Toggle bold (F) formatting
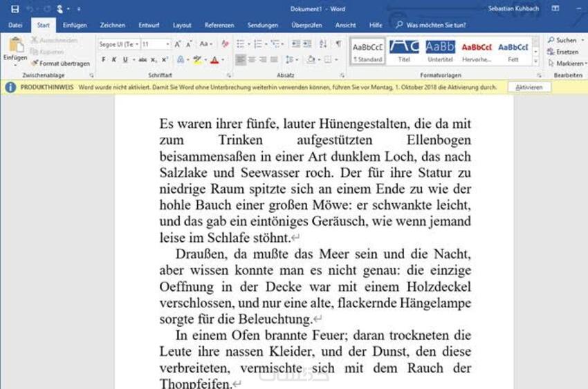The height and width of the screenshot is (389, 588). pyautogui.click(x=104, y=59)
